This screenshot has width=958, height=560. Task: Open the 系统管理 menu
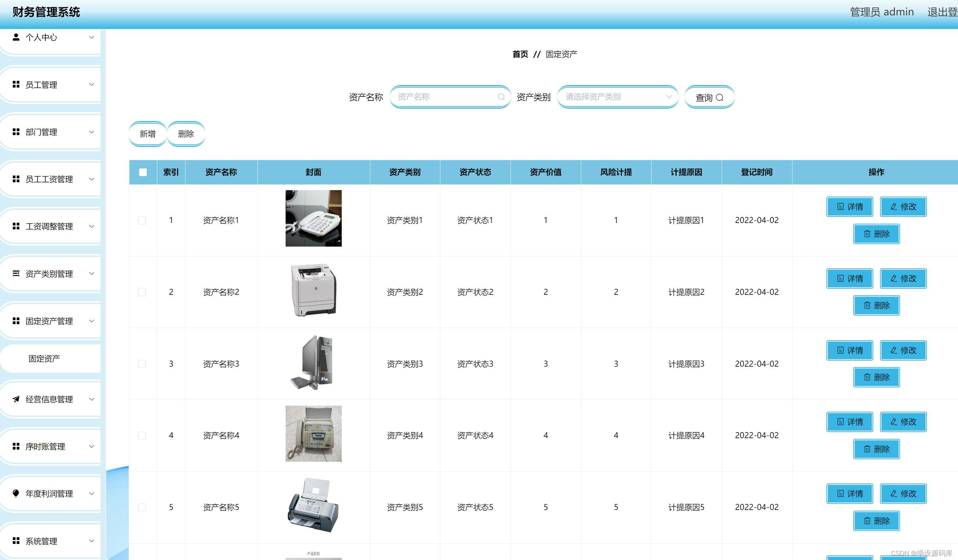(50, 541)
